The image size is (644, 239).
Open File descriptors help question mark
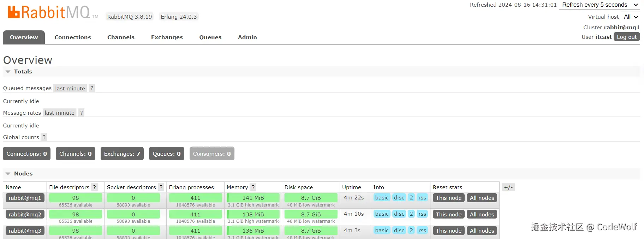94,187
